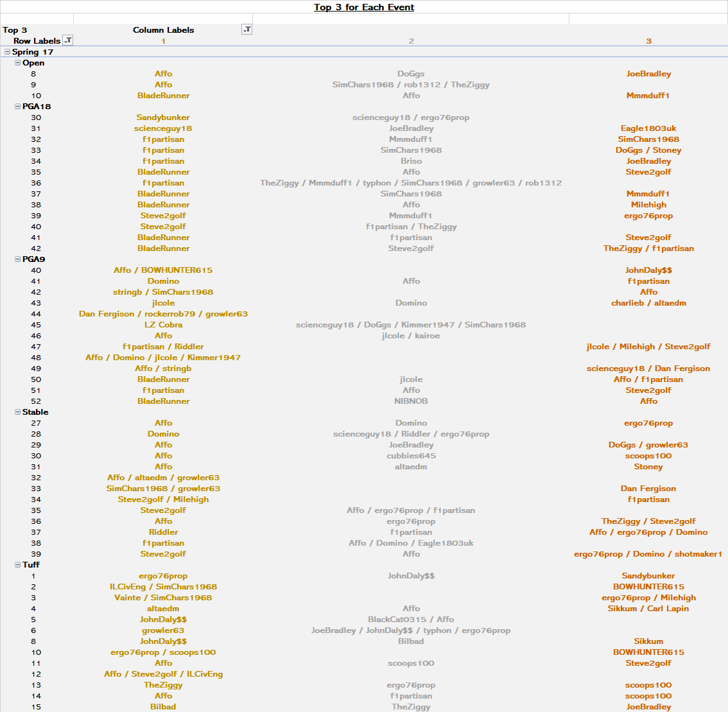Collapse the PGA18 event group

coord(17,107)
